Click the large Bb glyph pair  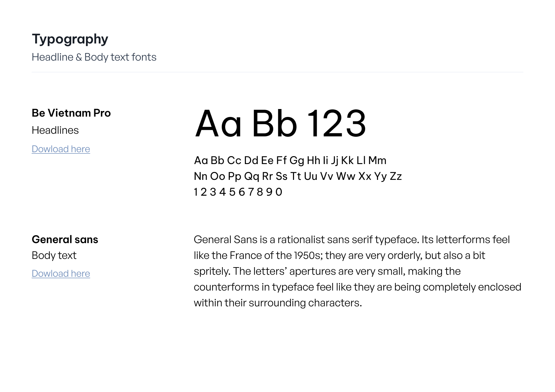click(x=275, y=124)
